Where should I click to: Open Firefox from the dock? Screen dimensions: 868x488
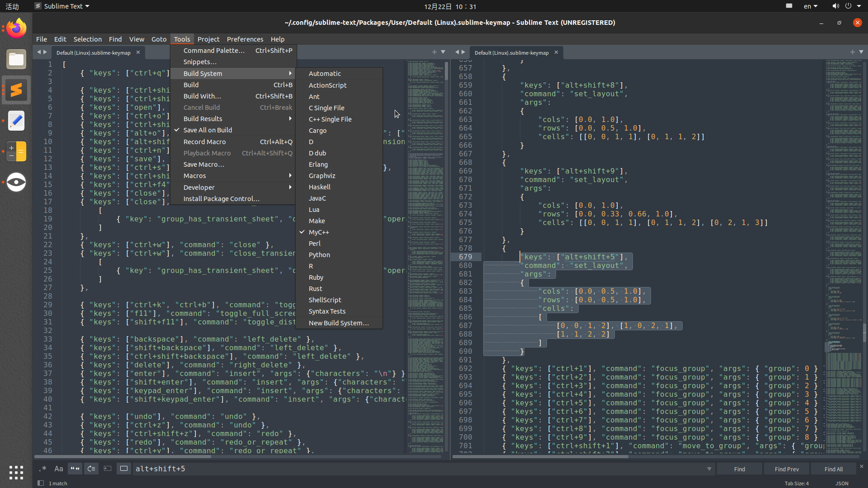16,28
